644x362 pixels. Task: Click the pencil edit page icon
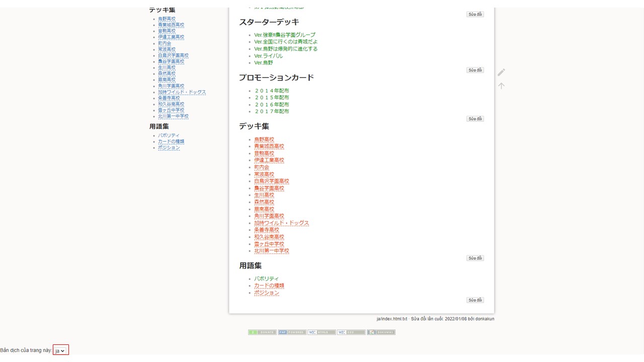coord(501,72)
